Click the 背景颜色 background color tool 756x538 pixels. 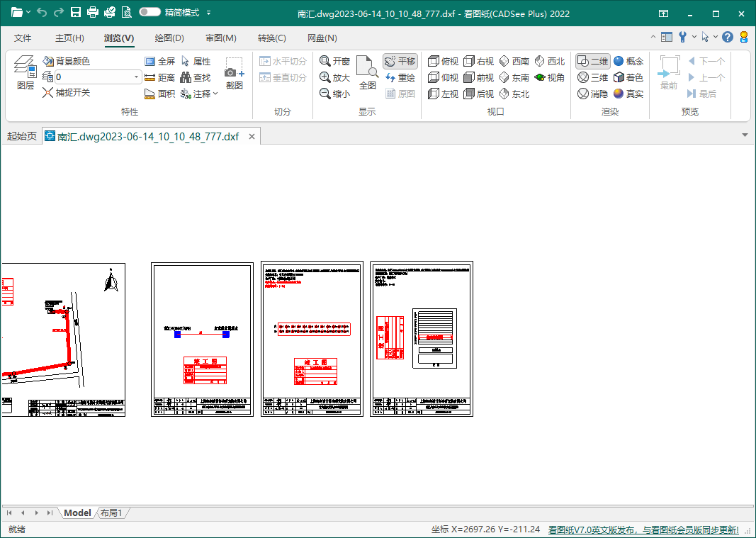pyautogui.click(x=67, y=61)
